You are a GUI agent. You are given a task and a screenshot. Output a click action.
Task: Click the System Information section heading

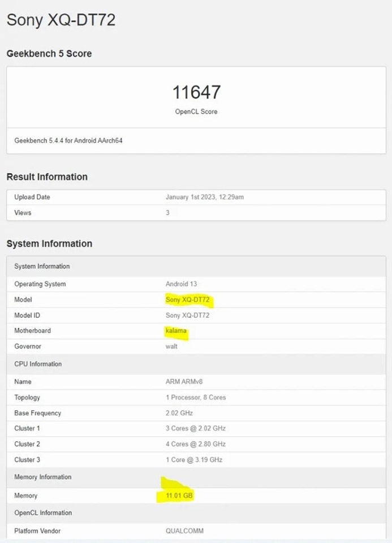[50, 244]
